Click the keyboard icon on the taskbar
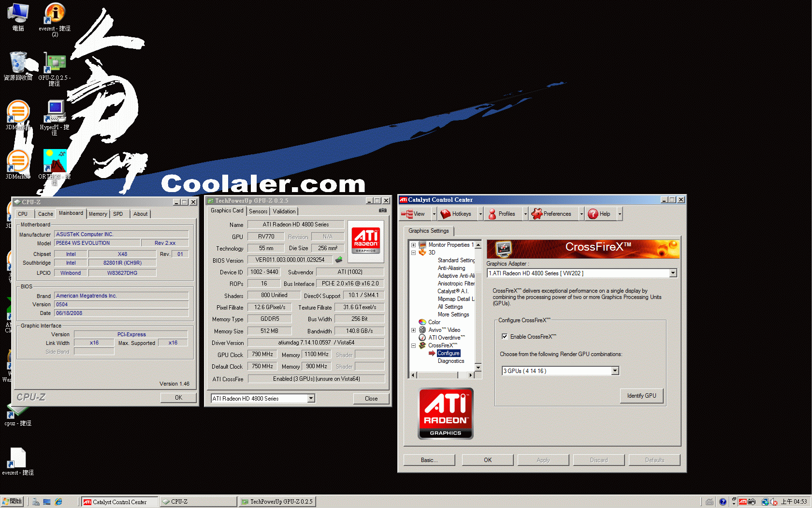812x508 pixels. (x=710, y=502)
